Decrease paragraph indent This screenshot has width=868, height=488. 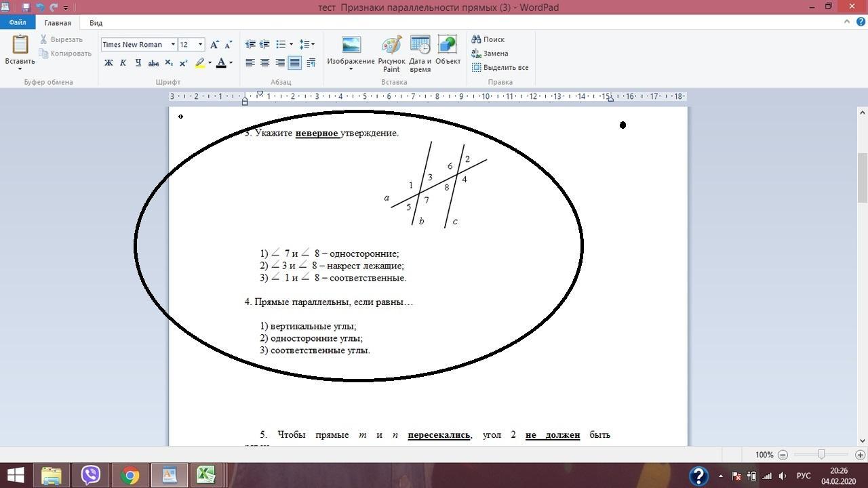tap(250, 45)
